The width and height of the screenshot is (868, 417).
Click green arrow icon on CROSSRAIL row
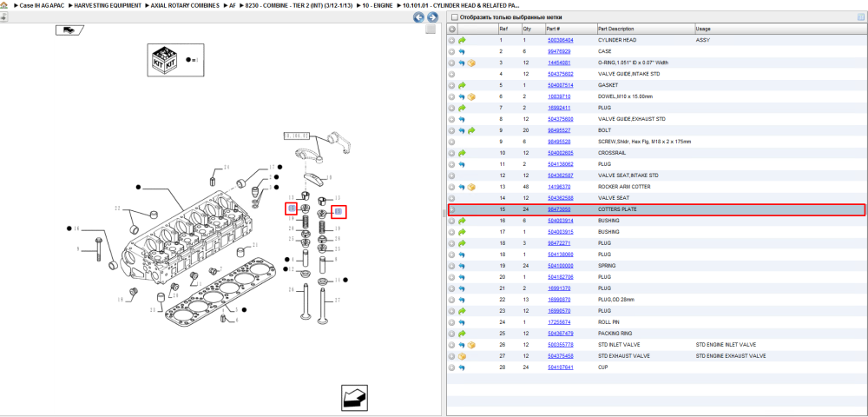tap(463, 153)
